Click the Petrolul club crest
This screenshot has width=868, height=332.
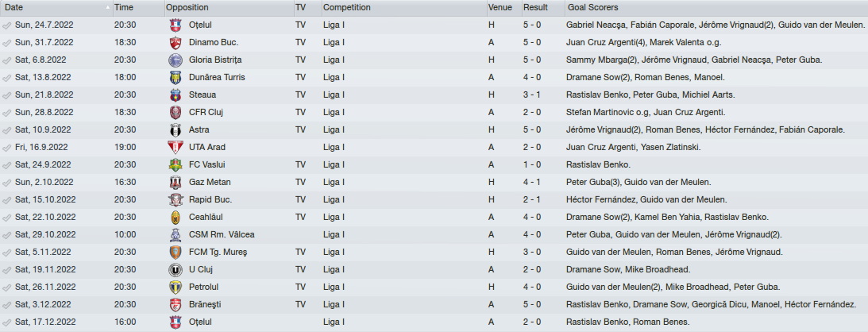click(175, 288)
